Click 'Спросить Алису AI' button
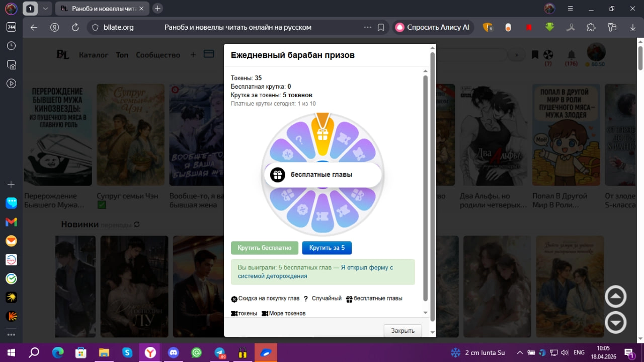The width and height of the screenshot is (644, 362). pyautogui.click(x=433, y=28)
